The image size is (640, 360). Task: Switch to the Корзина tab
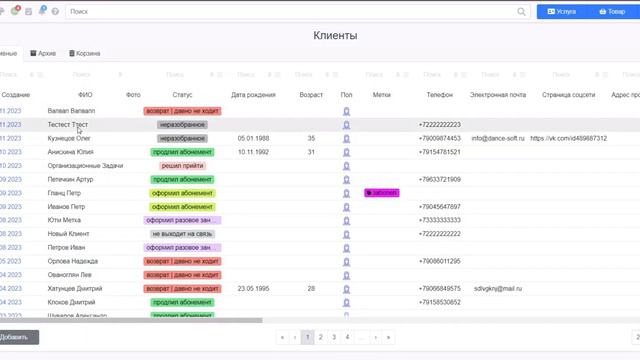click(84, 53)
